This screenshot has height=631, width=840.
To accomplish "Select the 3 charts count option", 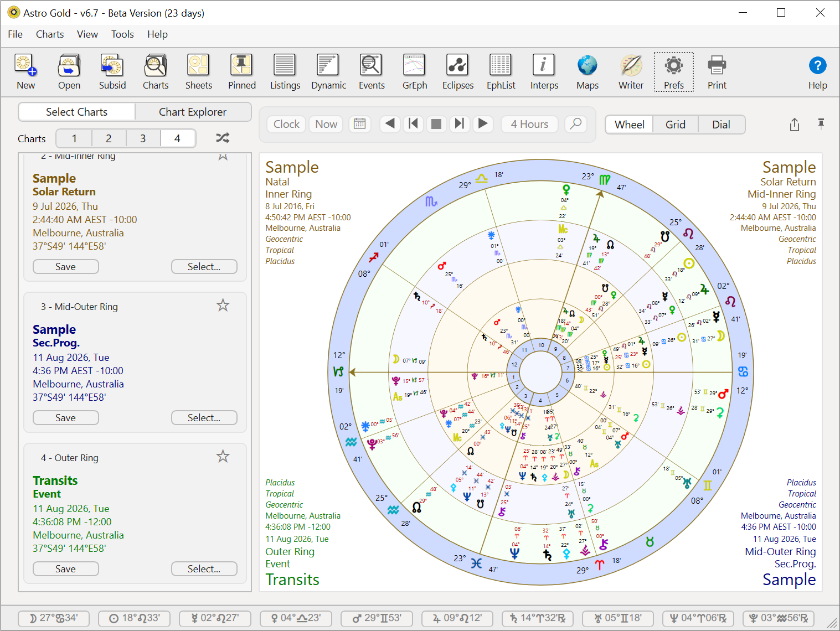I will point(143,138).
